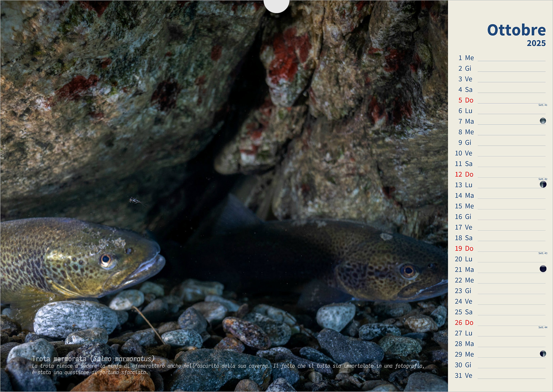Click the week label Sett. 44
This screenshot has height=392, width=553.
click(543, 327)
